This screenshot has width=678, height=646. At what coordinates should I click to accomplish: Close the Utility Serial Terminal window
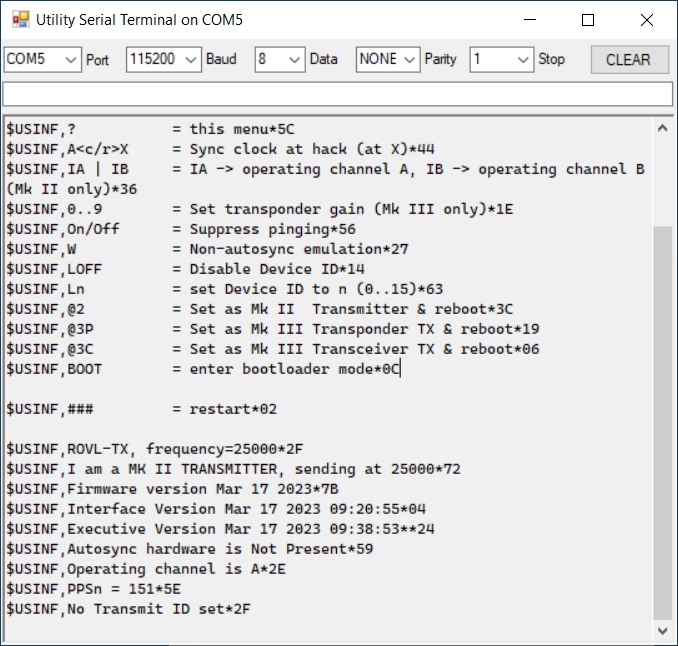tap(645, 20)
